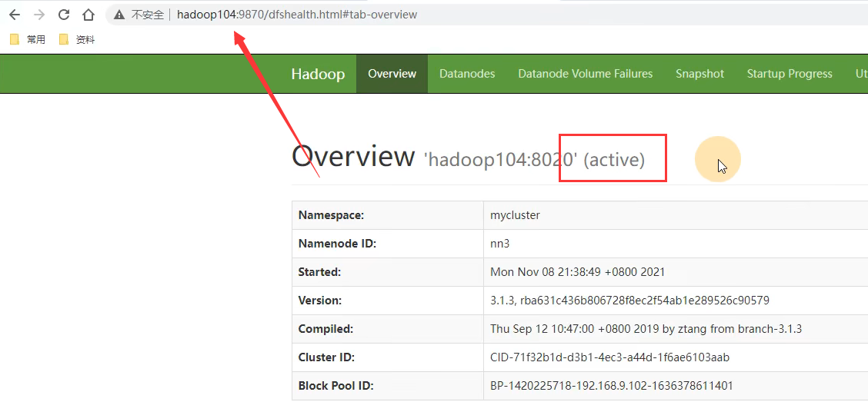The height and width of the screenshot is (402, 868).
Task: Click the Block Pool ID value
Action: [x=612, y=386]
